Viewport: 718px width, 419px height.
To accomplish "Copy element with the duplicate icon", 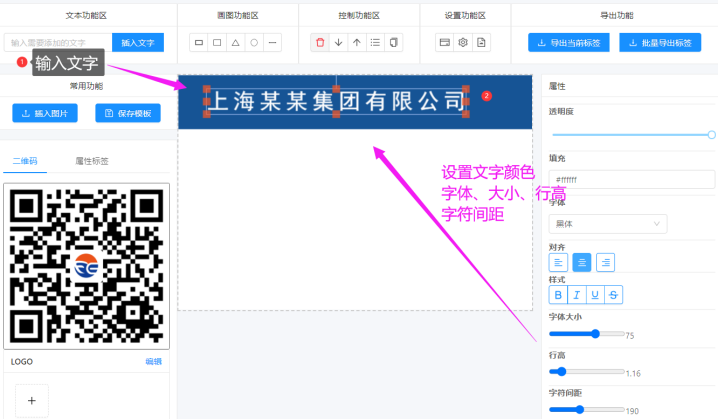I will pos(393,43).
